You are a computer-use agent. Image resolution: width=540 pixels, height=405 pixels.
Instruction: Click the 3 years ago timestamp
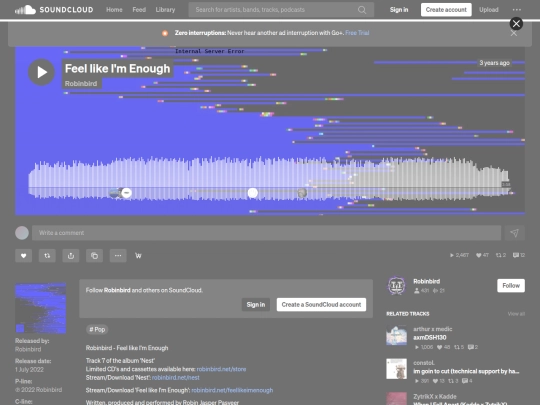pos(495,63)
